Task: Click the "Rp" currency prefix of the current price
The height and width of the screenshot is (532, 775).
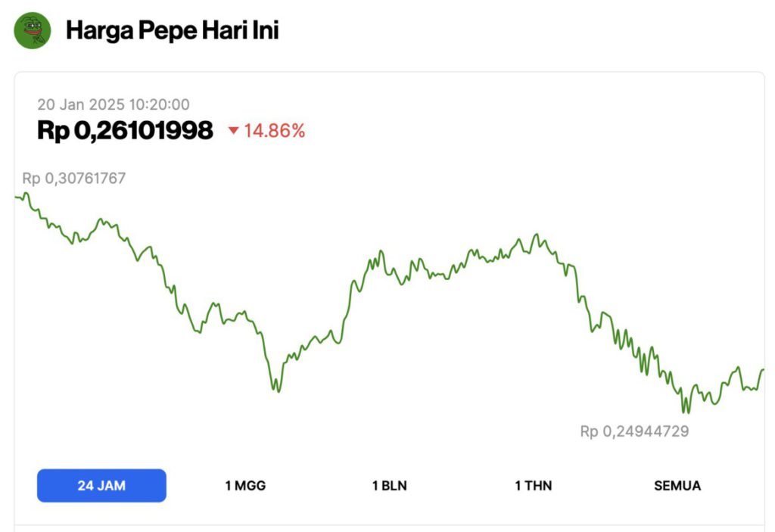Action: [x=53, y=131]
